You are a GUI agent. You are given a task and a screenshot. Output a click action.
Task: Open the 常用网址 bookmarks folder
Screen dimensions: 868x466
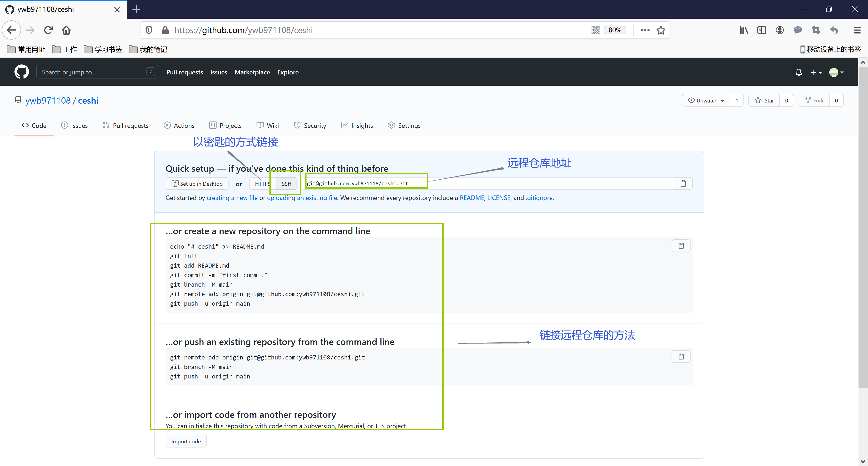pyautogui.click(x=26, y=50)
